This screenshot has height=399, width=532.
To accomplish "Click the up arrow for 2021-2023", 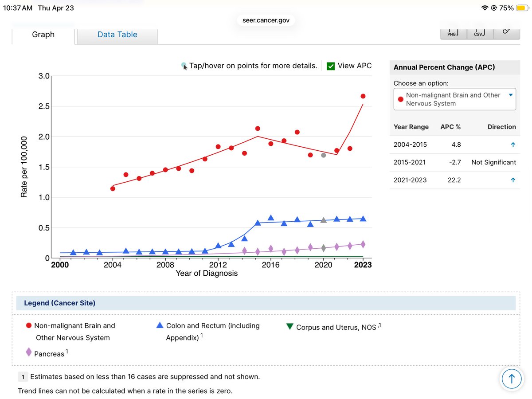I will [x=513, y=180].
